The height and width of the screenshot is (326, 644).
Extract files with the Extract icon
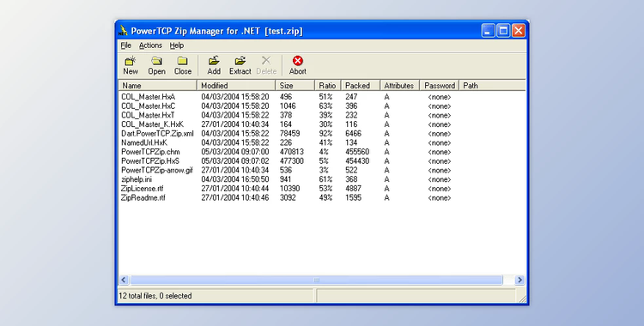[x=240, y=65]
